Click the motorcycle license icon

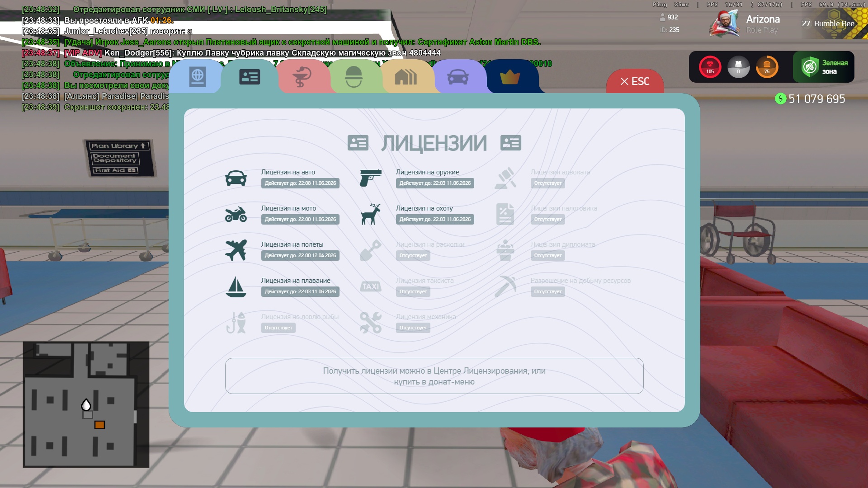[x=236, y=214]
